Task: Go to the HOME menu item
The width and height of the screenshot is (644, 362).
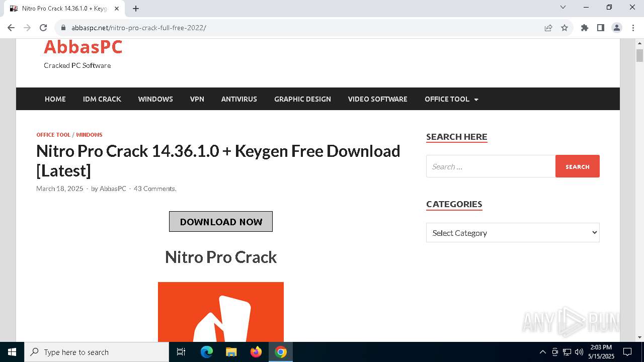Action: coord(55,99)
